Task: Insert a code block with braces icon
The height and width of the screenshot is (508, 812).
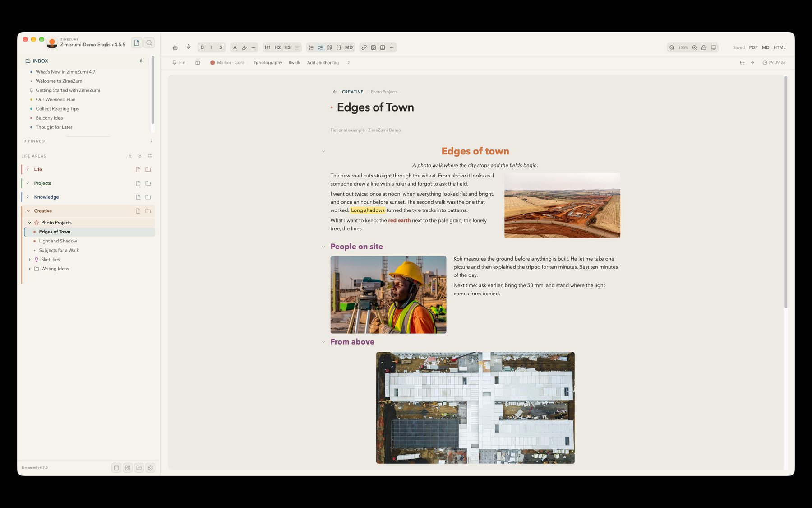Action: click(339, 47)
